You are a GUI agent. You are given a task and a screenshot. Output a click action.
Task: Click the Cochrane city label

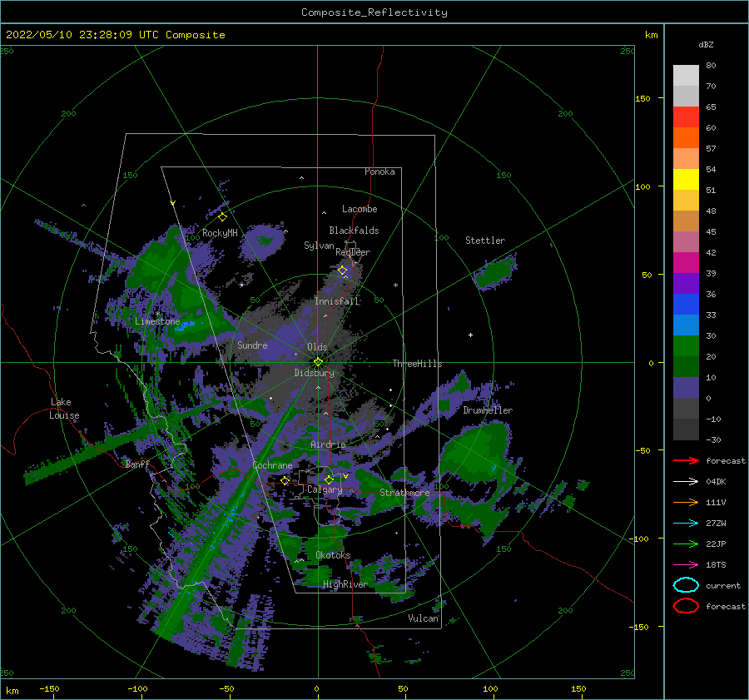click(272, 465)
